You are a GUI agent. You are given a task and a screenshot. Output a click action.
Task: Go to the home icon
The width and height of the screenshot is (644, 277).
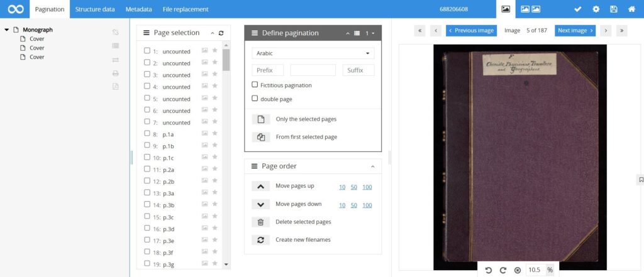coord(631,9)
